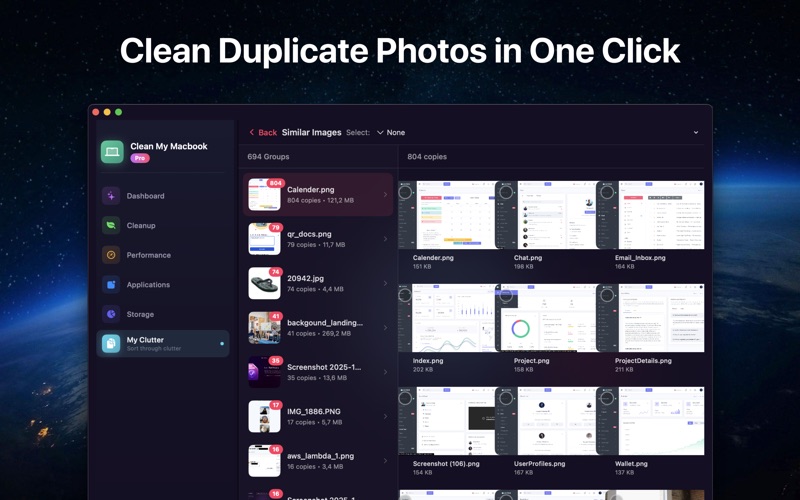Viewport: 800px width, 500px height.
Task: Click the 16 badge on aws_lambda_1.png
Action: 276,449
